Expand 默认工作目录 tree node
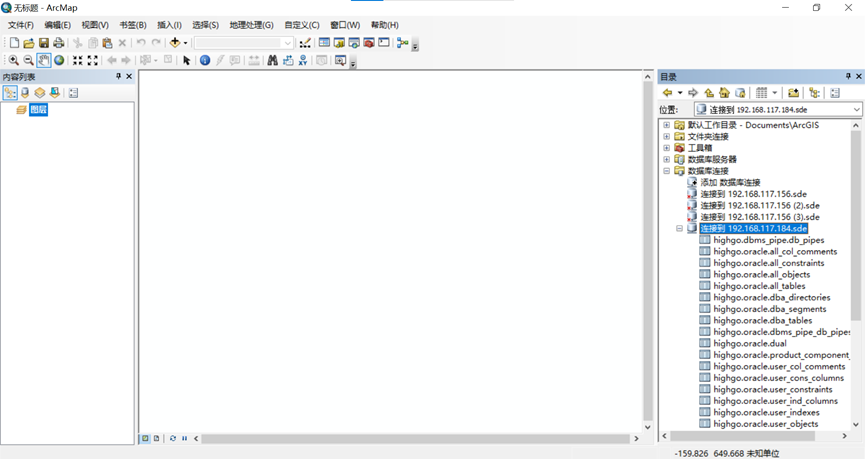Viewport: 865px width, 459px height. pos(666,125)
